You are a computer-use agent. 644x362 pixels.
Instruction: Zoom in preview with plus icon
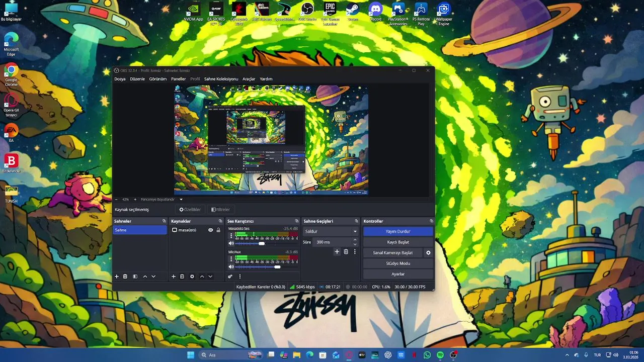(135, 200)
